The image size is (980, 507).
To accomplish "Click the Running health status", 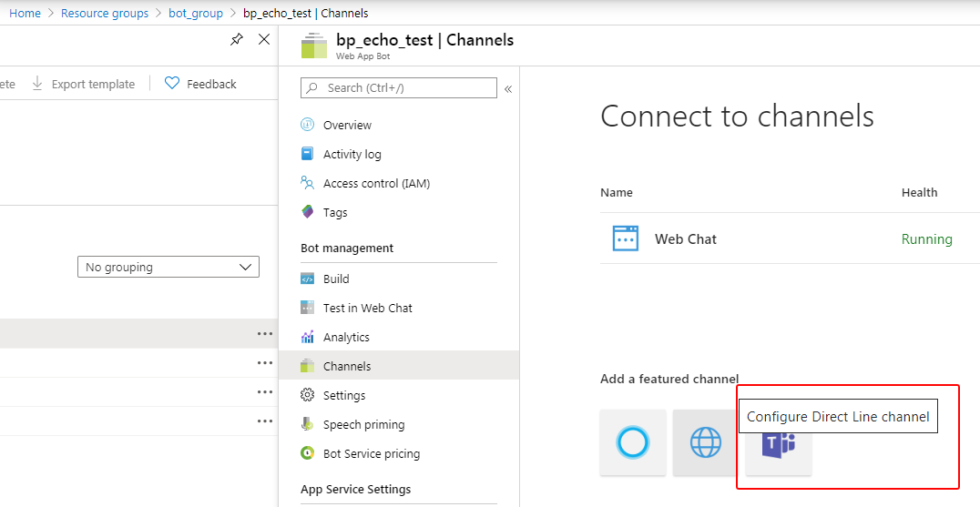I will [927, 239].
